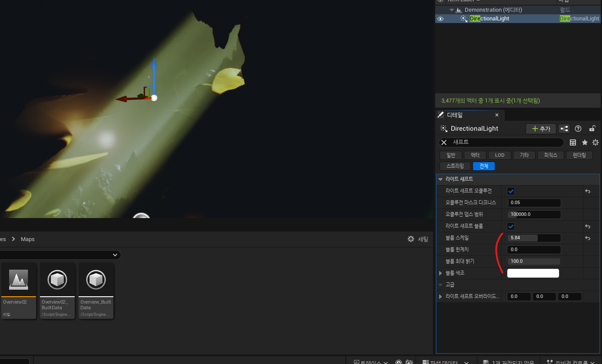Click the 추가 add component button

[541, 129]
